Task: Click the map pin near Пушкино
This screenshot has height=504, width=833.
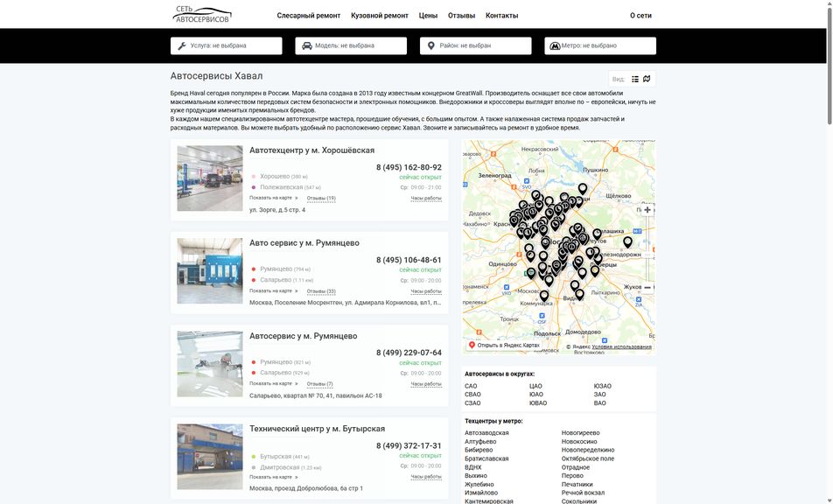Action: pyautogui.click(x=583, y=188)
